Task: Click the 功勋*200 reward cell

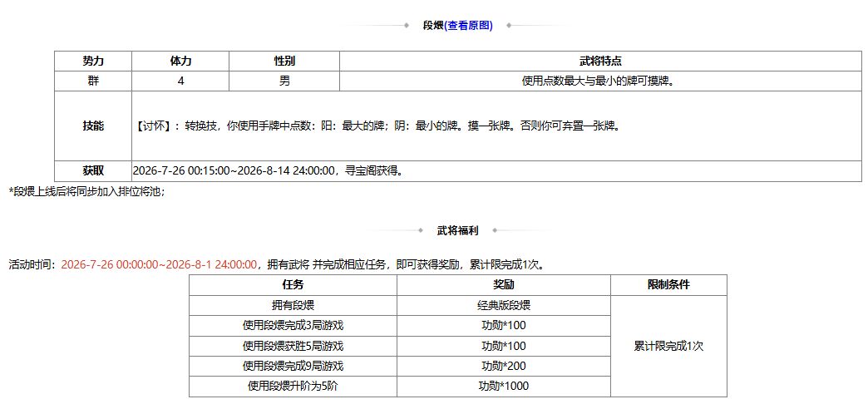Action: click(504, 367)
